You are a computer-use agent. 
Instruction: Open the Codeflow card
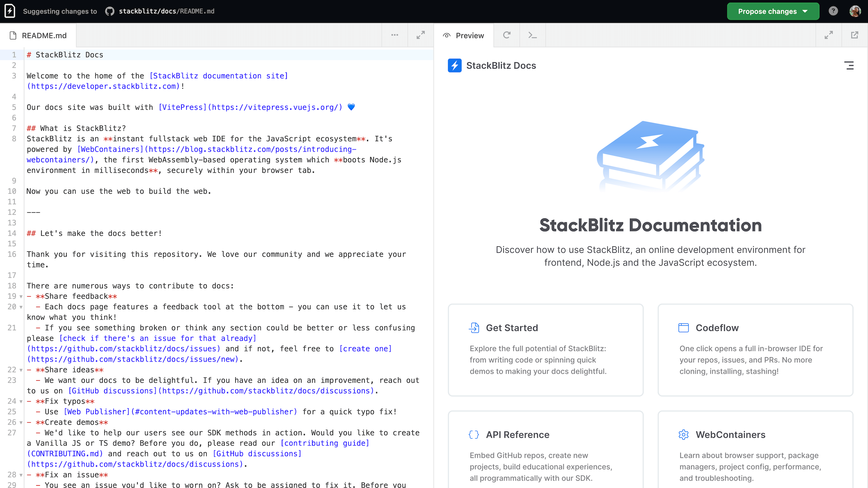tap(755, 350)
